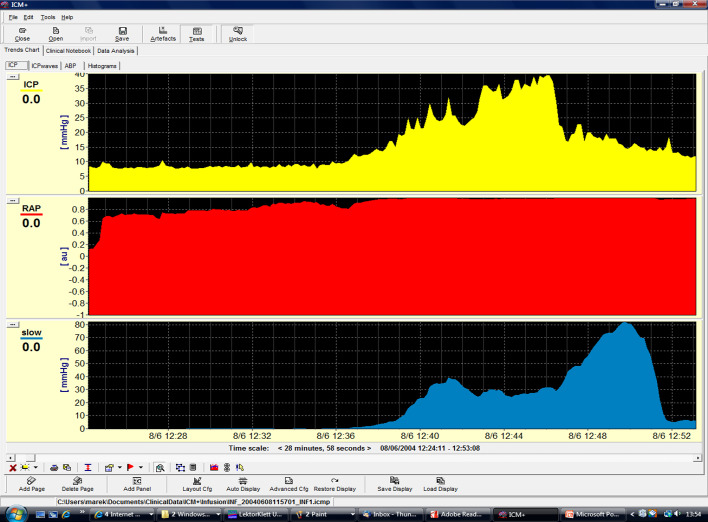The image size is (708, 522).
Task: Toggle the RAP panel corner button
Action: click(13, 200)
